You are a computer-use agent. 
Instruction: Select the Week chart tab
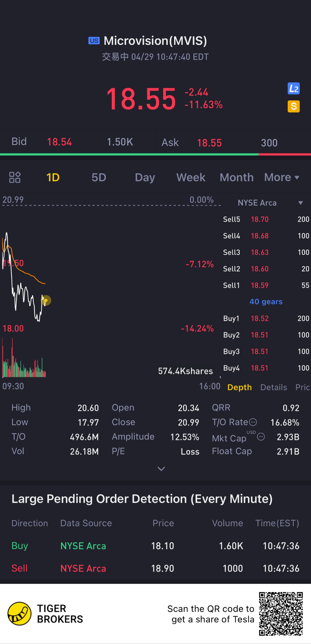point(191,177)
